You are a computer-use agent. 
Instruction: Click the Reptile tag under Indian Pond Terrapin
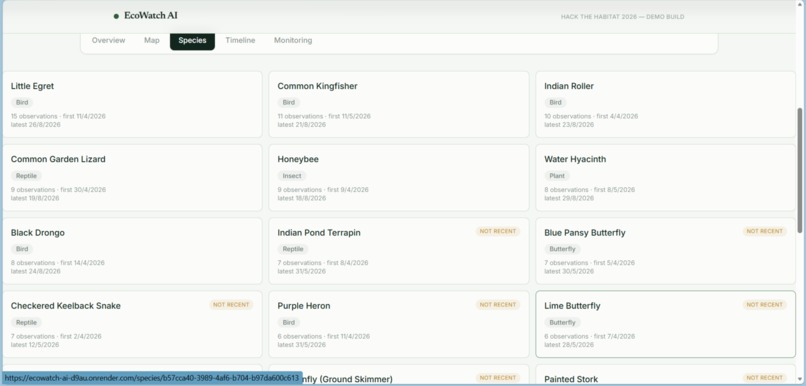pos(293,249)
